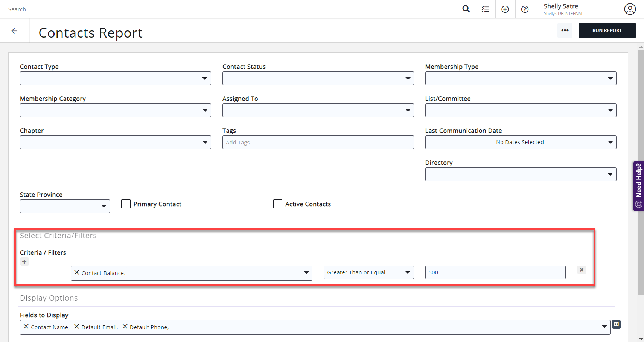Click the quick add plus icon
The image size is (644, 342).
[x=505, y=9]
